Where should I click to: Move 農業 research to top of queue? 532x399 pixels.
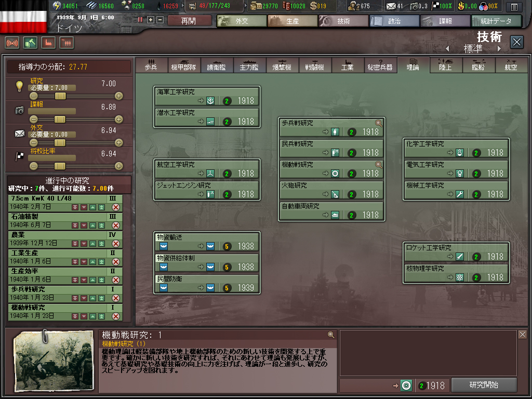click(x=101, y=244)
